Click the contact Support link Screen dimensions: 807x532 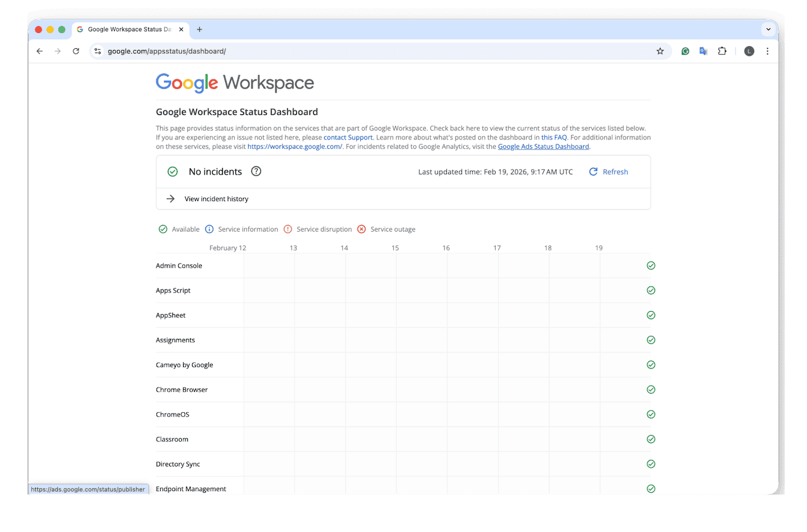point(347,137)
